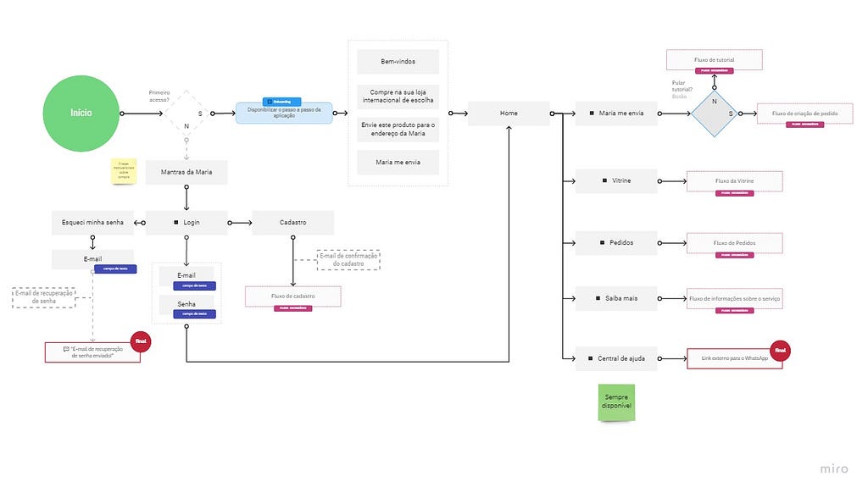Viewport: 868px width, 493px height.
Task: Select the Bem-vindos onboarding card
Action: click(398, 62)
